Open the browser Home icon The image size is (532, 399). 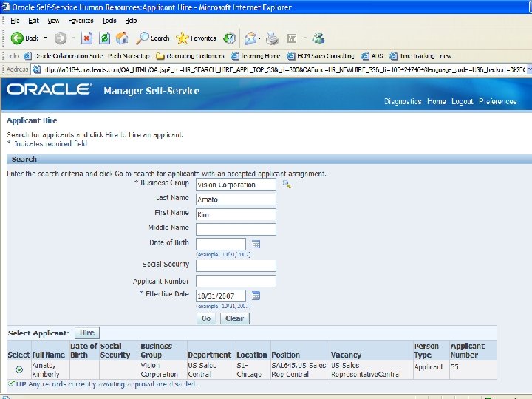pos(122,38)
